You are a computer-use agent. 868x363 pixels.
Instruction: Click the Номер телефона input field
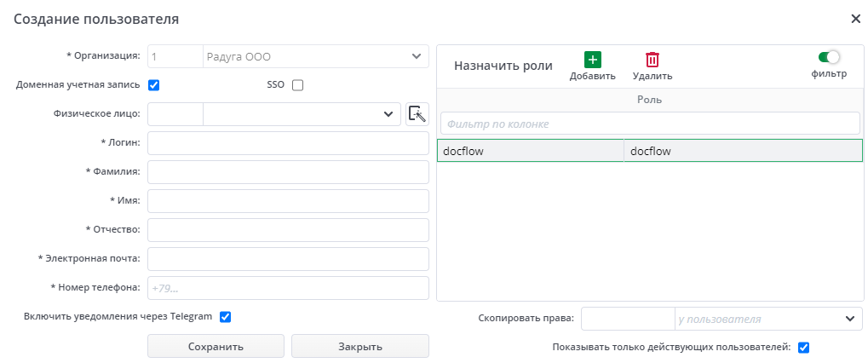[x=288, y=288]
